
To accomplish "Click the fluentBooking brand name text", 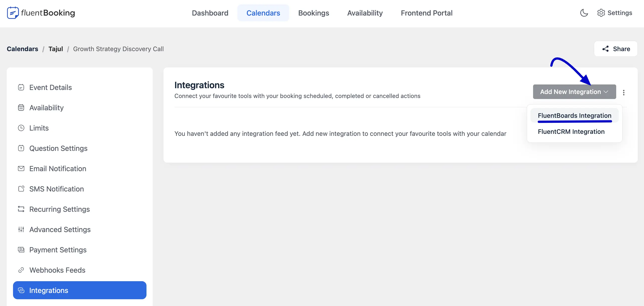I will click(x=48, y=13).
